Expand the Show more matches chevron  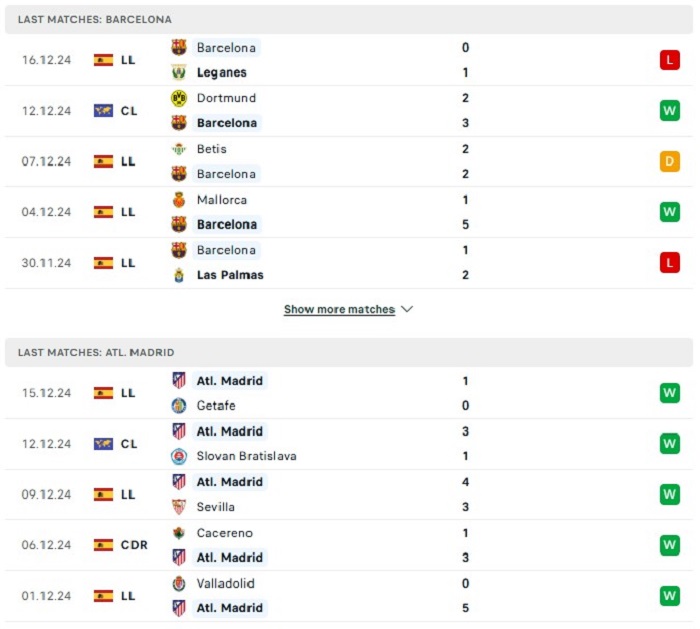click(x=407, y=309)
